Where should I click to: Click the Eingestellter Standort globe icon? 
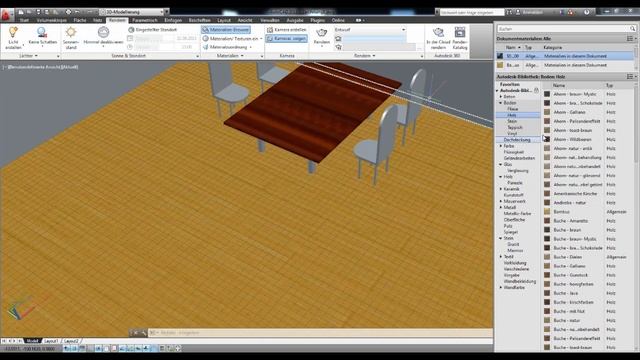click(131, 30)
